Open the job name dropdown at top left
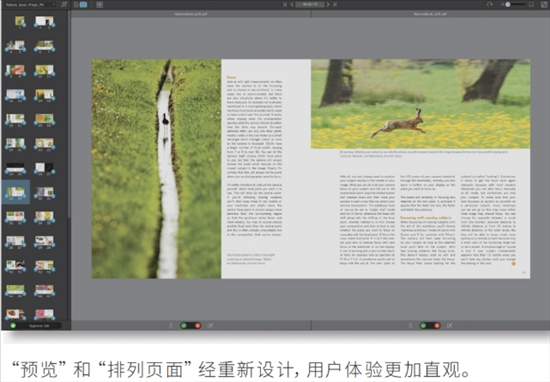550x382 pixels. [x=31, y=5]
